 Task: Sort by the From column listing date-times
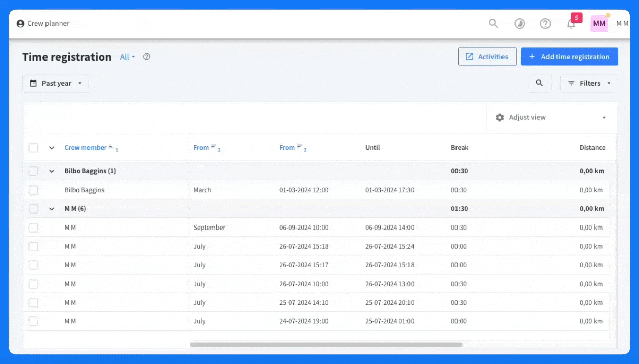tap(287, 148)
